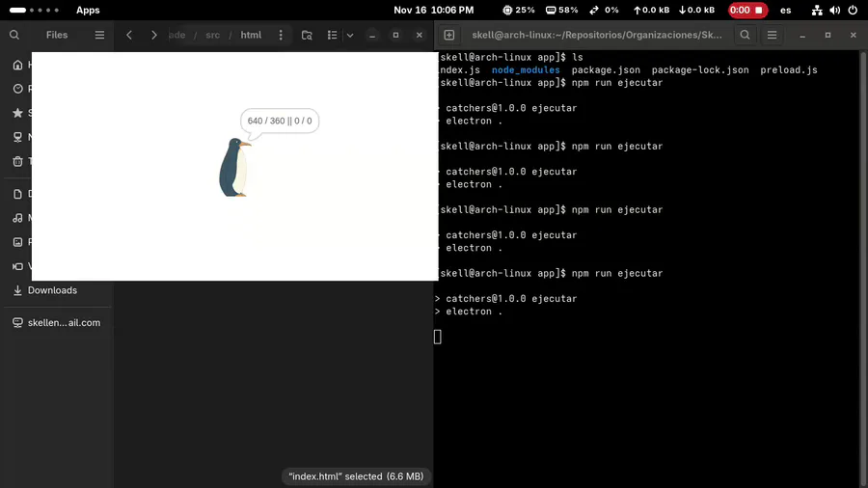Open Videos icon in Files sidebar

pos(17,266)
